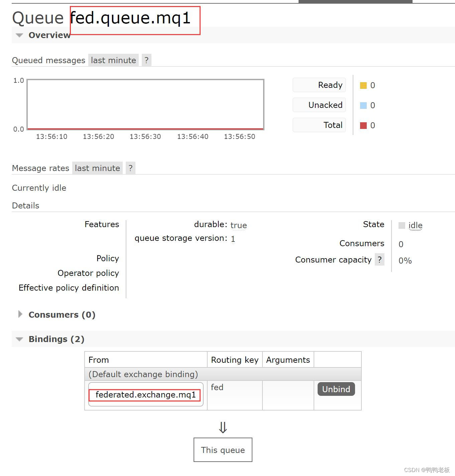The height and width of the screenshot is (476, 455).
Task: Click the Default exchange binding row
Action: (223, 374)
